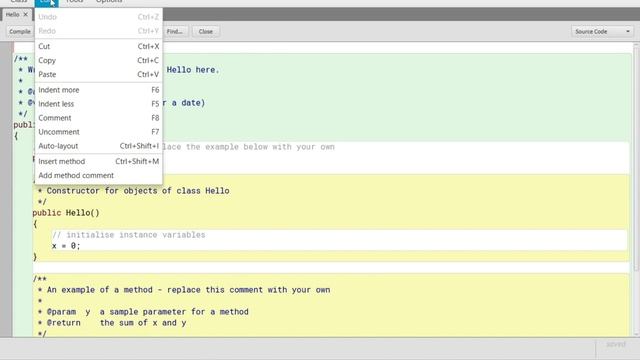640x360 pixels.
Task: Select Comment menu entry
Action: coord(98,118)
